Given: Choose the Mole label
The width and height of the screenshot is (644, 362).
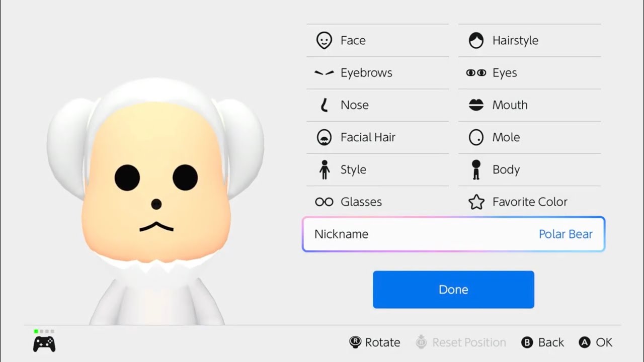Looking at the screenshot, I should click(506, 137).
